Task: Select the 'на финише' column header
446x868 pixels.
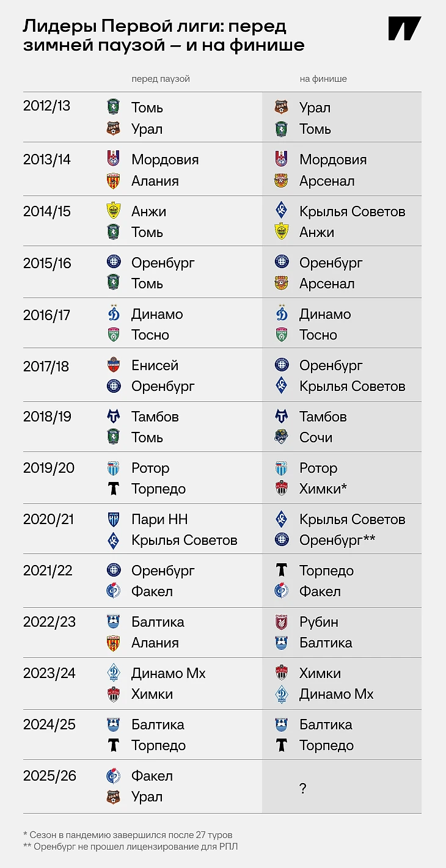Action: coord(323,79)
